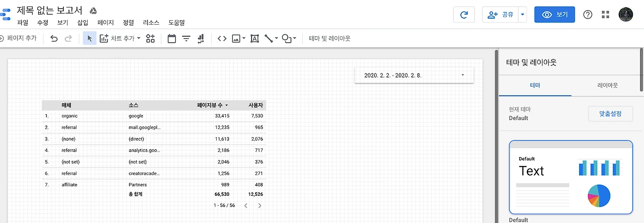Switch to the 테마 tab

535,86
